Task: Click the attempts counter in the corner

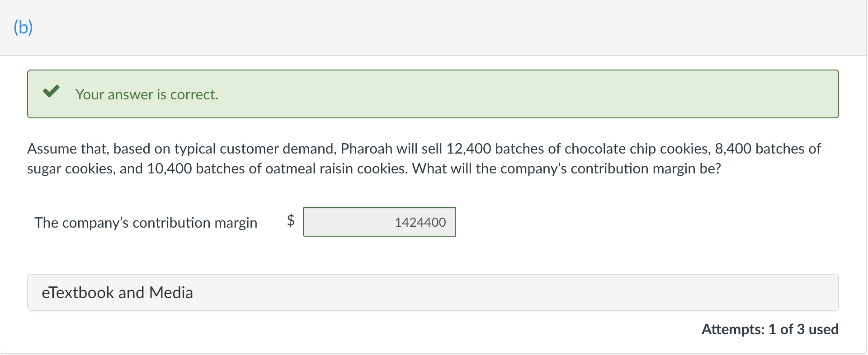Action: [770, 329]
